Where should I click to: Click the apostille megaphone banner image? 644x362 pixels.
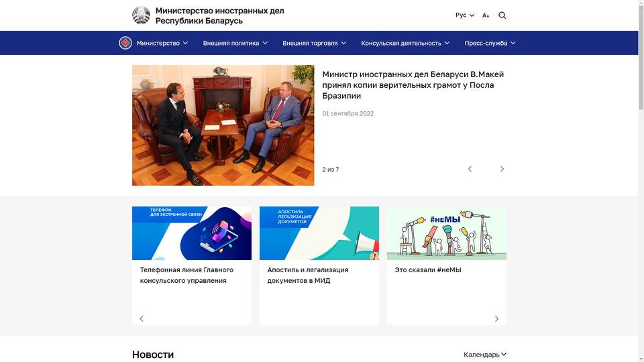(x=319, y=233)
